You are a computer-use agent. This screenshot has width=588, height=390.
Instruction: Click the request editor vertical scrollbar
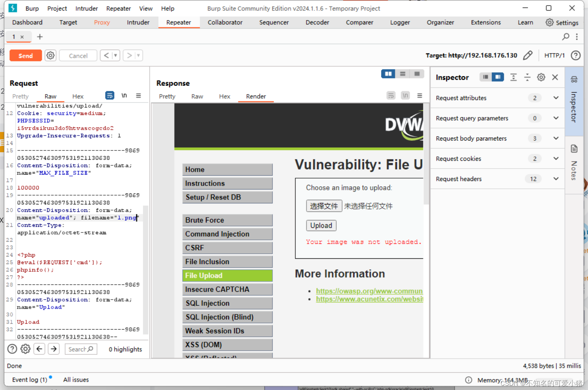pos(145,270)
